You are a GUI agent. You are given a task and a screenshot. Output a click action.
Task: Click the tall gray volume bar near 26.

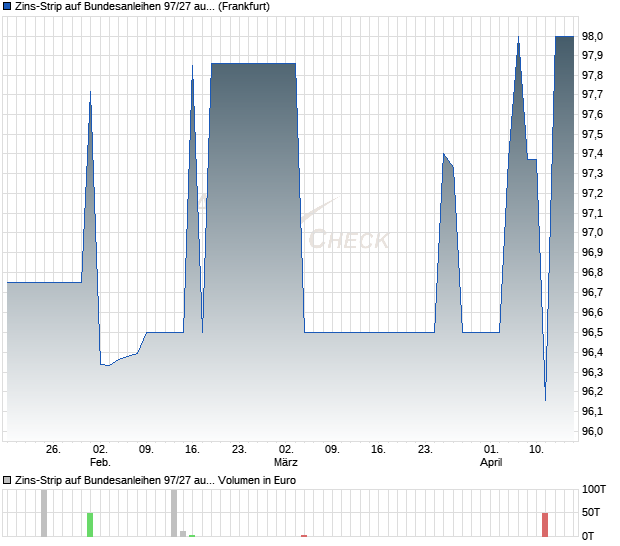coord(44,513)
